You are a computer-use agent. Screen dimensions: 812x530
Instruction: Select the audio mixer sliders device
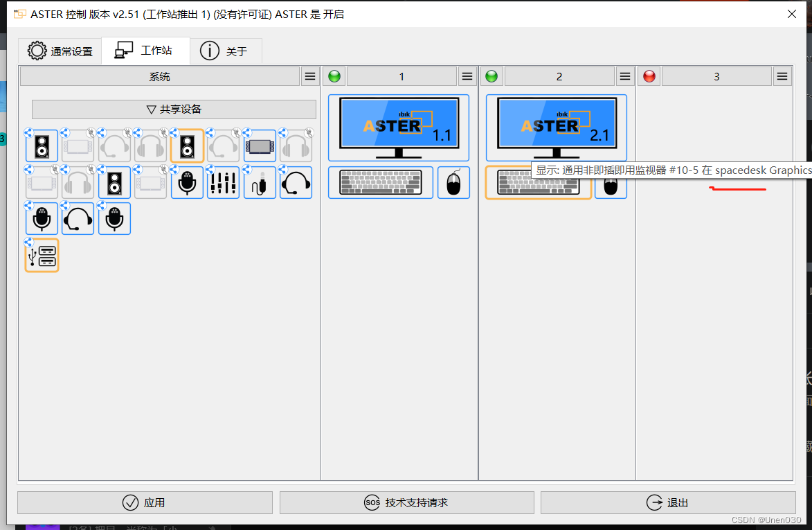[223, 183]
